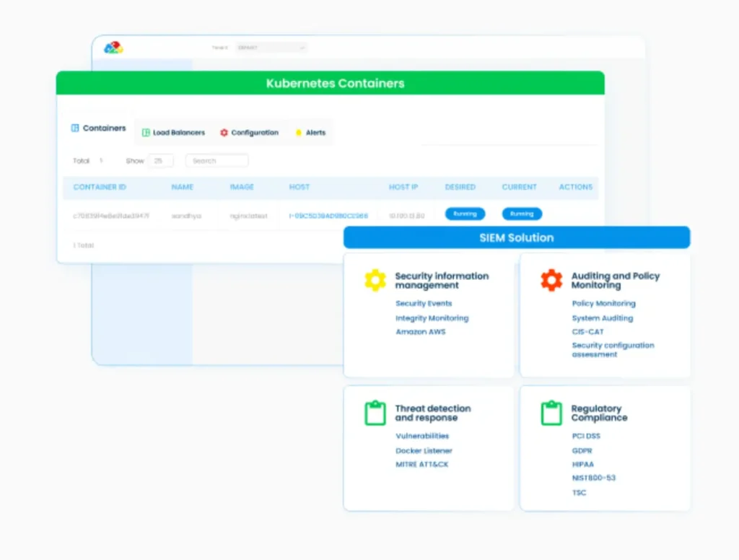Open the Show entries count box

point(159,161)
